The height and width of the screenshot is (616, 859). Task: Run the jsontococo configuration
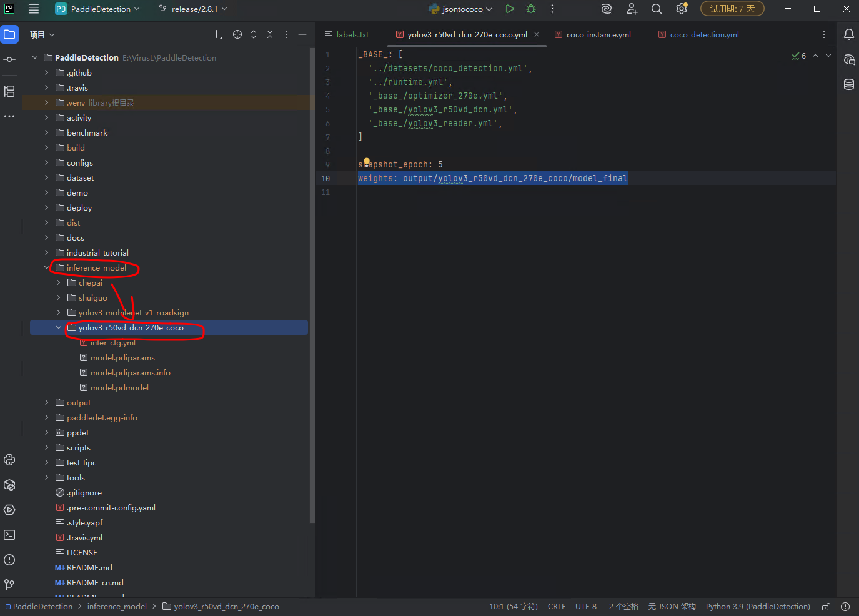[x=510, y=9]
